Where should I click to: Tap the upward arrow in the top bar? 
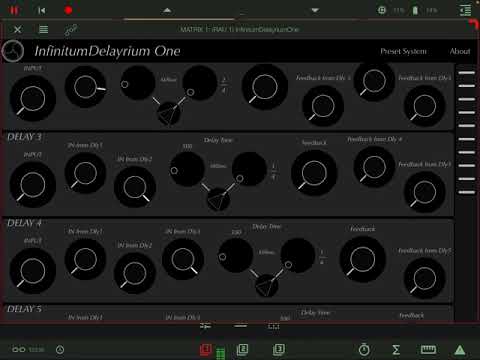click(x=167, y=11)
